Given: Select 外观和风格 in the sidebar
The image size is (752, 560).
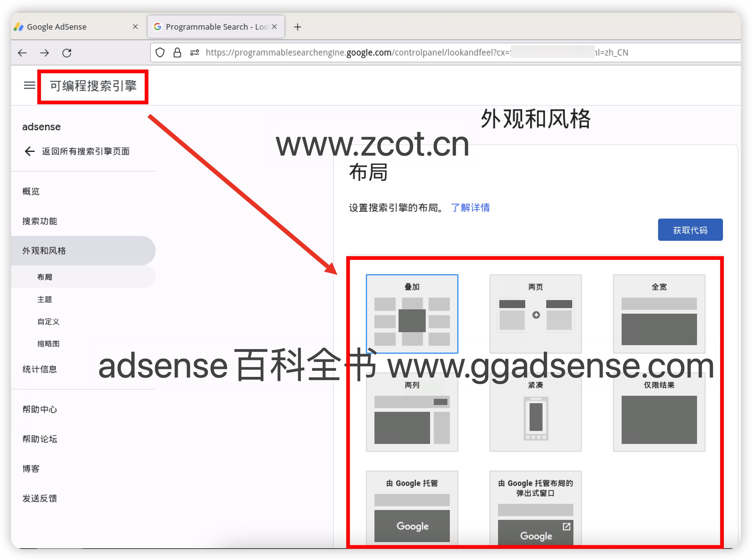Looking at the screenshot, I should pyautogui.click(x=83, y=250).
